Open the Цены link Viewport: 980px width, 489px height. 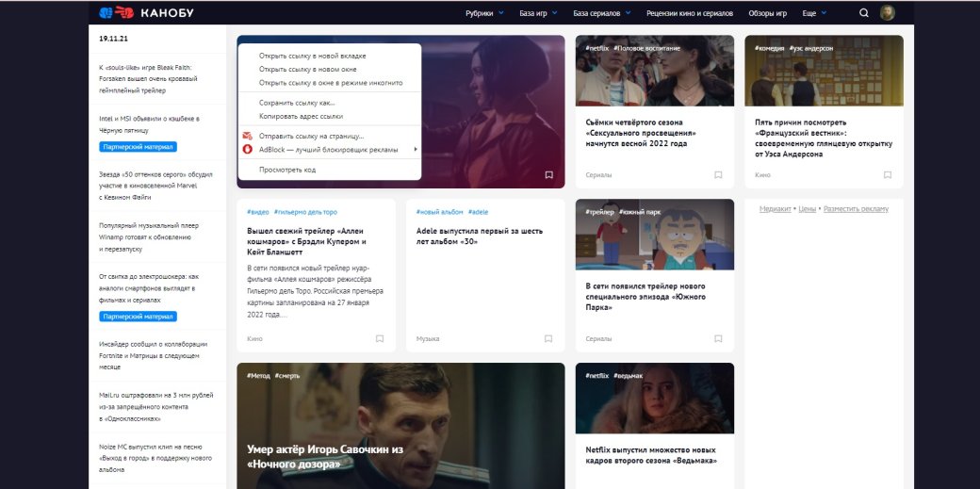point(807,209)
